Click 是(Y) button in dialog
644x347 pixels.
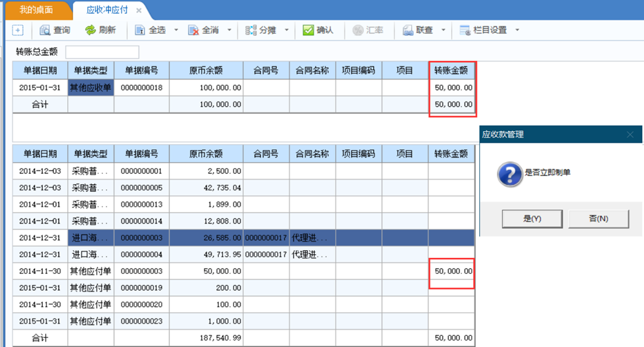(x=532, y=218)
